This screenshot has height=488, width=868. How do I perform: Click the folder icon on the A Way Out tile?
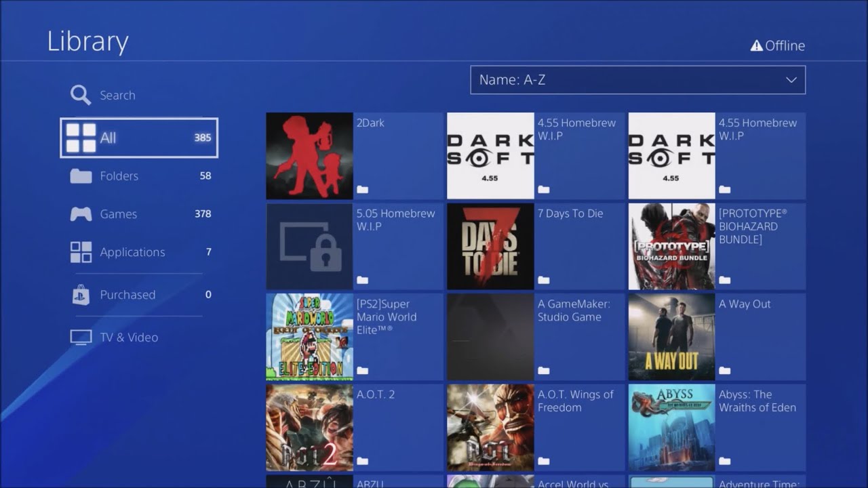[724, 371]
